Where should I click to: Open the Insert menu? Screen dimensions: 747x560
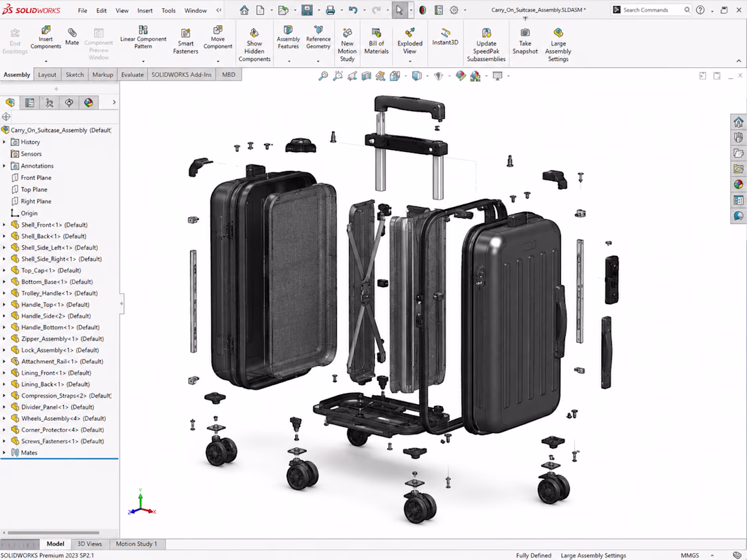coord(145,10)
